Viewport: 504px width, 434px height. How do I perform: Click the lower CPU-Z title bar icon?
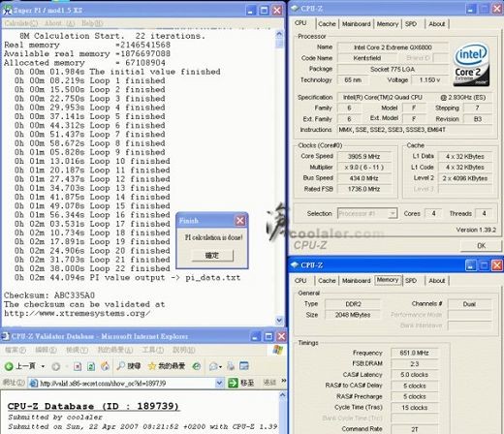(295, 265)
